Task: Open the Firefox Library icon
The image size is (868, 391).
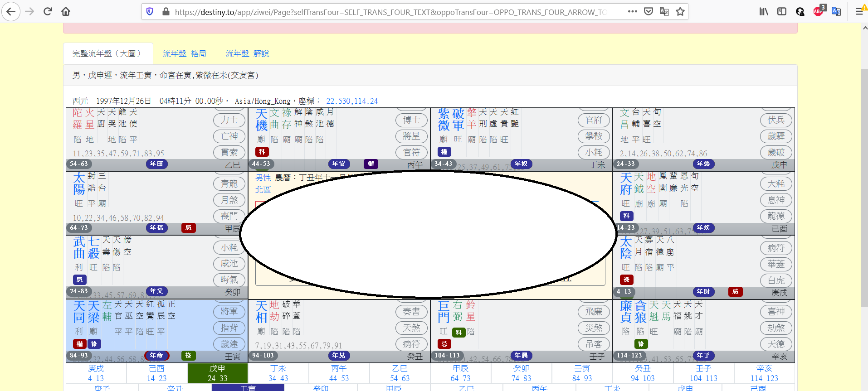Action: point(764,12)
